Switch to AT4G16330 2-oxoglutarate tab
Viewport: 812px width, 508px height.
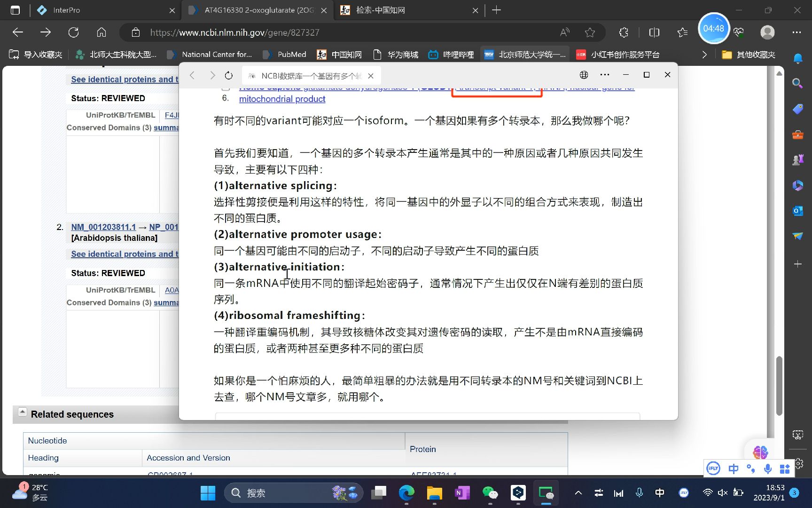pyautogui.click(x=258, y=10)
